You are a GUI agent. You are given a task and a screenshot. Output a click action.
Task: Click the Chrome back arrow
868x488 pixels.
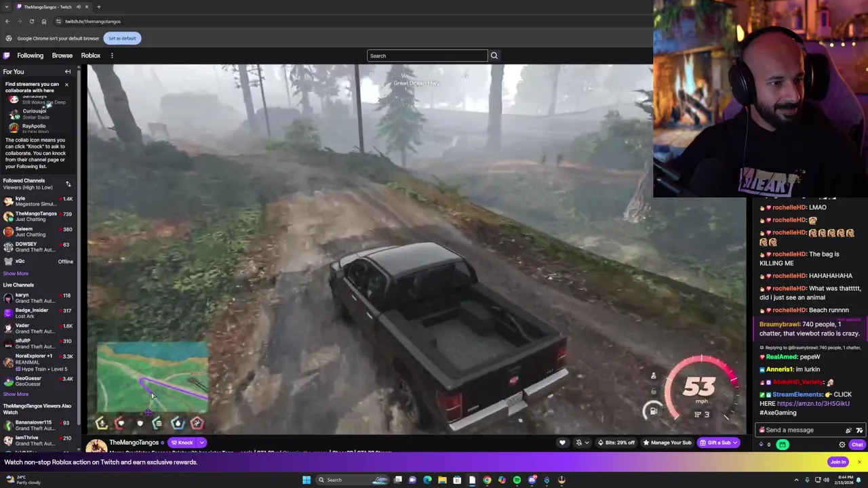[x=7, y=22]
